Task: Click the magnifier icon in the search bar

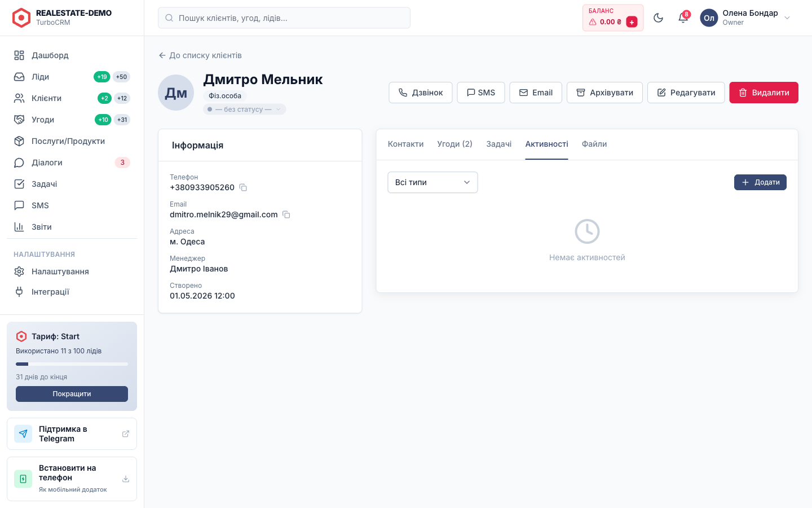Action: coord(169,18)
